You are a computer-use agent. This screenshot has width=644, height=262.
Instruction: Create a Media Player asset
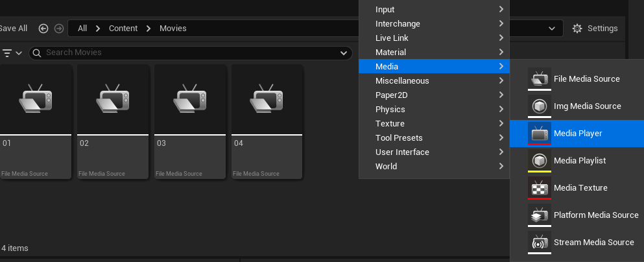pos(577,133)
